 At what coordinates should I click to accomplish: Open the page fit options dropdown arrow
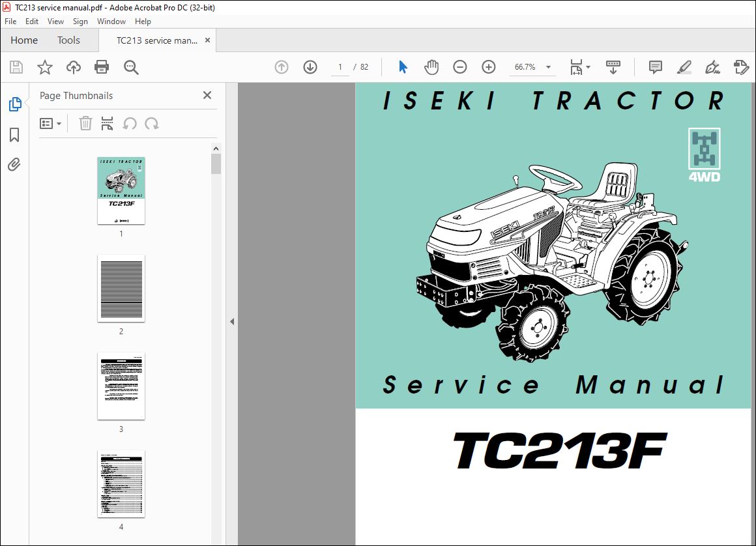[589, 67]
